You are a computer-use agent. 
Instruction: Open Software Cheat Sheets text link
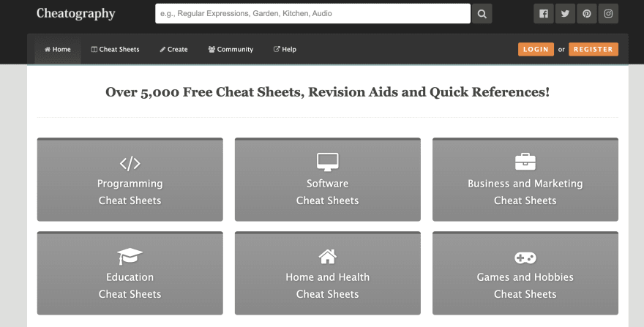(327, 192)
